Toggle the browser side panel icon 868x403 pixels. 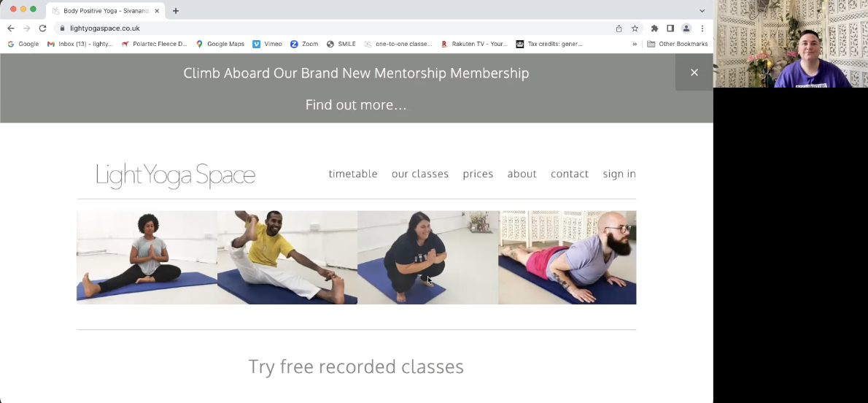pos(670,28)
